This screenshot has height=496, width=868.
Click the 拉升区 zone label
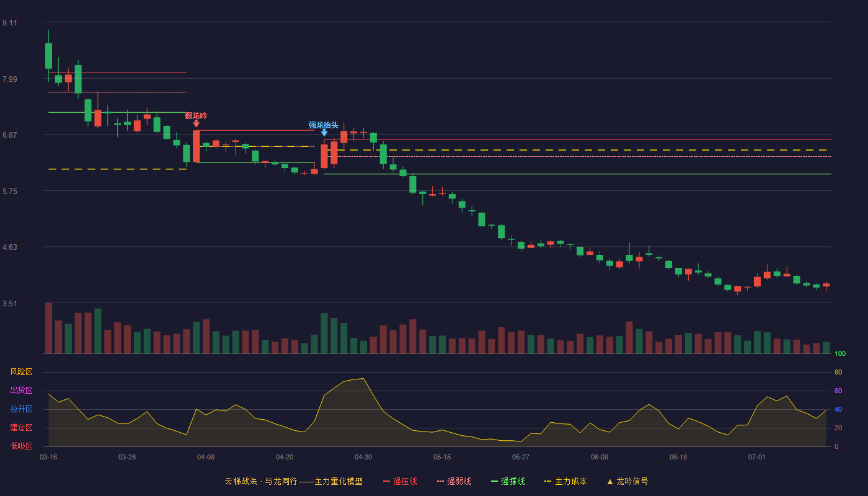point(21,409)
